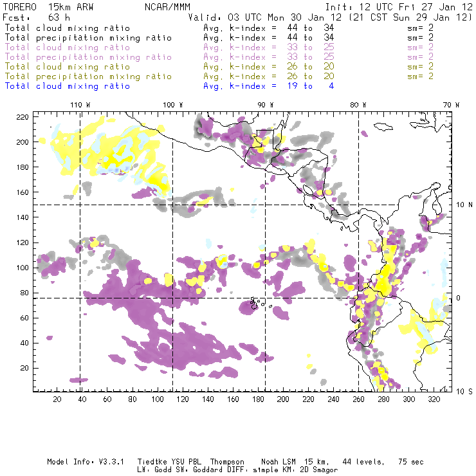Viewport: 476px width, 476px height.
Task: Click the "240" tick on the horizontal axis
Action: [x=333, y=399]
